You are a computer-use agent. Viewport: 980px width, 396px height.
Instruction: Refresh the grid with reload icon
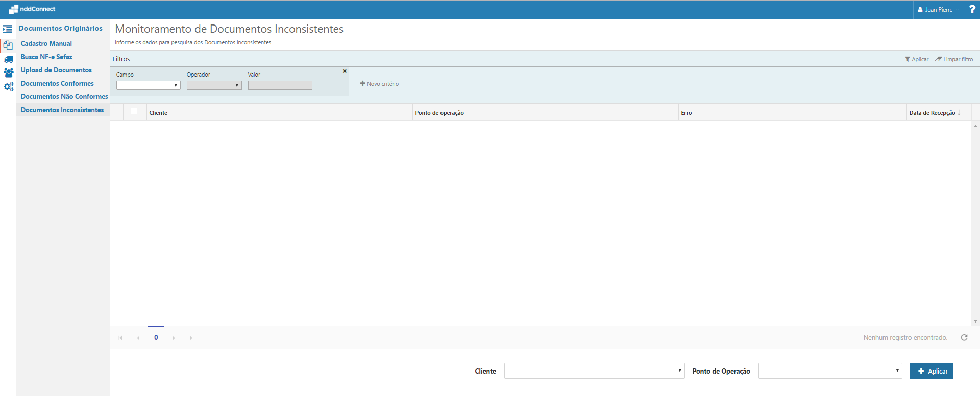[x=964, y=337]
